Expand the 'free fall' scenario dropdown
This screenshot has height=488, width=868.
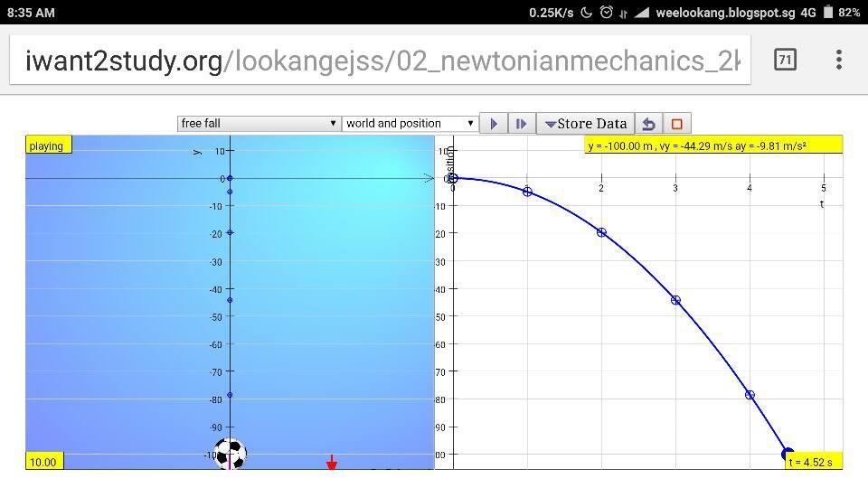pos(258,124)
